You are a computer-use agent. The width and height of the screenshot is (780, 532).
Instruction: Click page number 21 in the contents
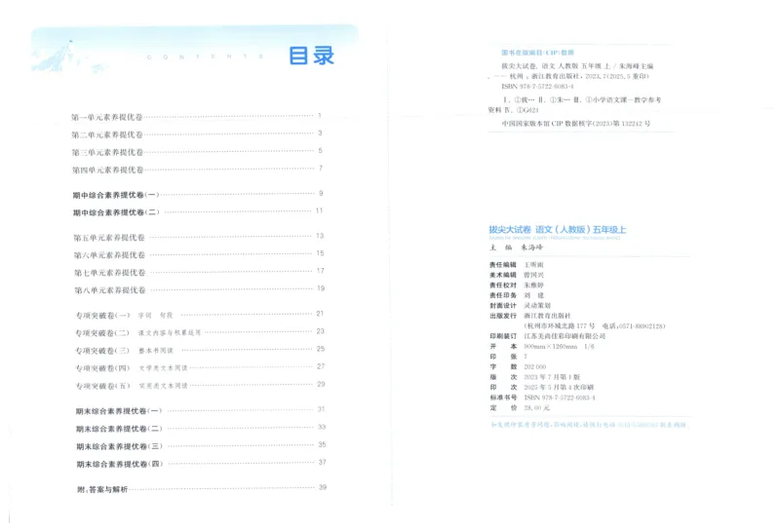320,313
